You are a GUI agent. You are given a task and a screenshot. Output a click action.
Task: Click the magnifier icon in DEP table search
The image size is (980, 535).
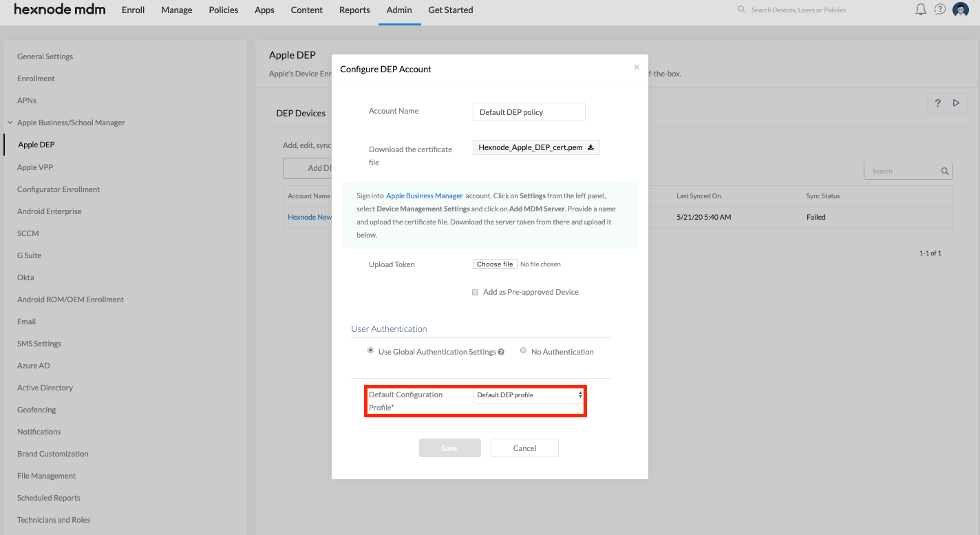point(945,171)
